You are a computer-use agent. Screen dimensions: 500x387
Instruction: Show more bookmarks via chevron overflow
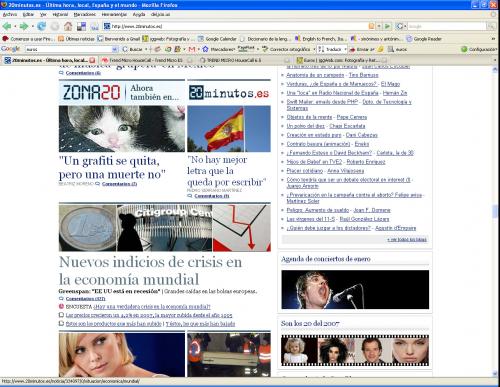(493, 39)
